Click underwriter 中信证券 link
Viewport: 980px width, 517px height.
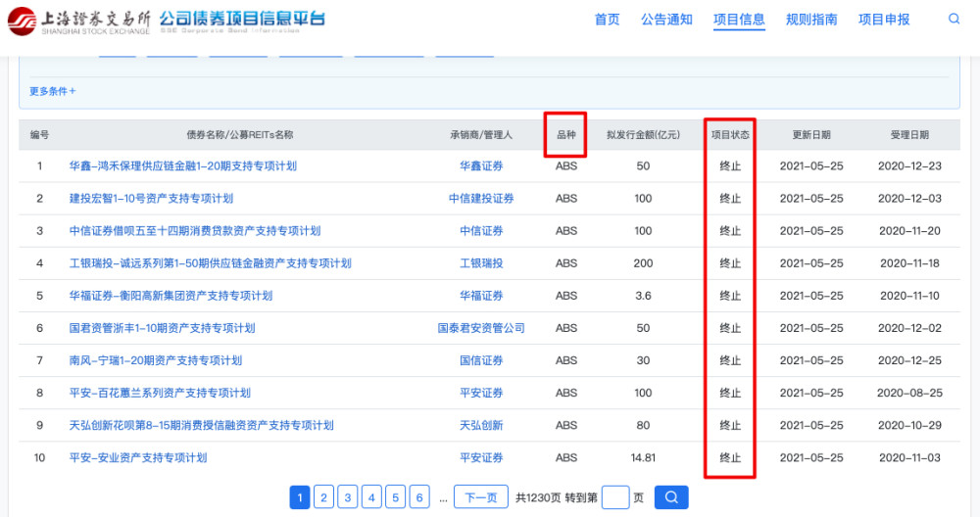click(481, 231)
